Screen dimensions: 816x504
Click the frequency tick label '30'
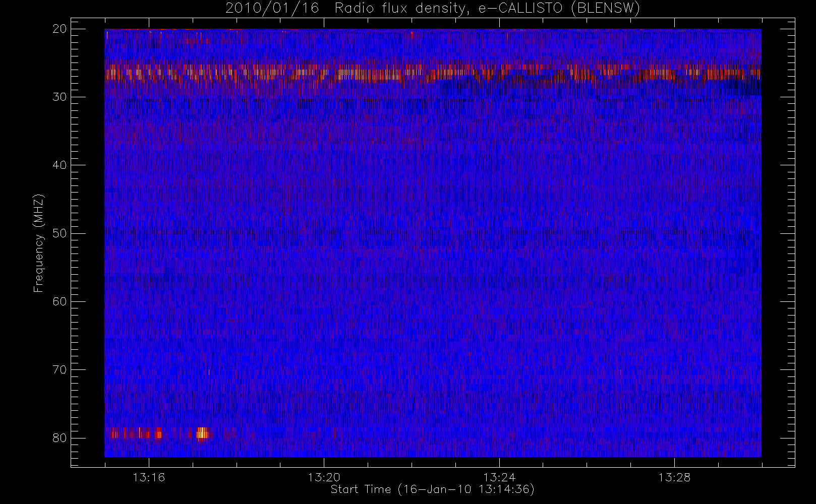[x=60, y=97]
